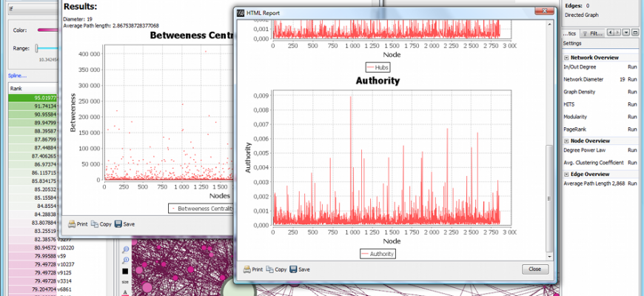Viewport: 644px width, 296px height.
Task: Run HITS in Network Overview
Action: point(632,104)
